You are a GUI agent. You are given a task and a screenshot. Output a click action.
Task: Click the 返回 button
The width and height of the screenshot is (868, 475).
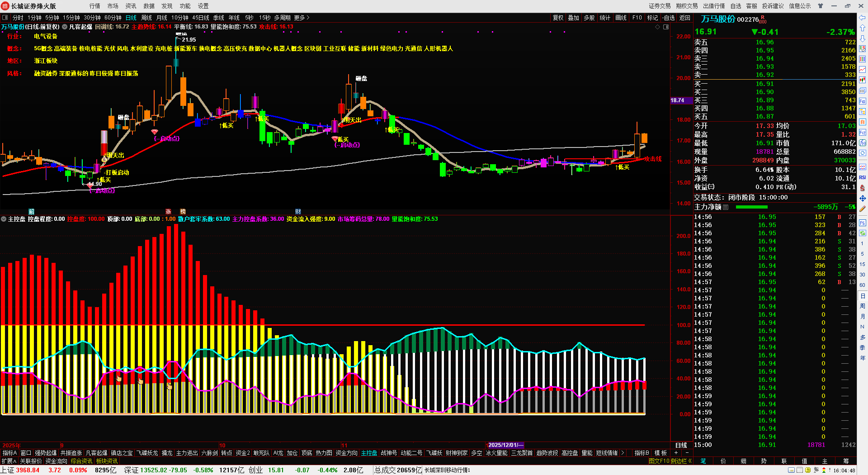684,18
